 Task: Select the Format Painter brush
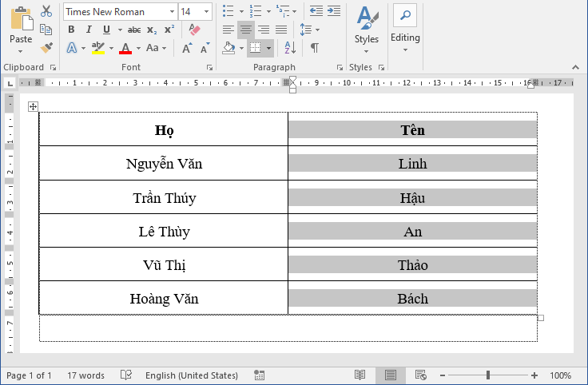click(46, 47)
